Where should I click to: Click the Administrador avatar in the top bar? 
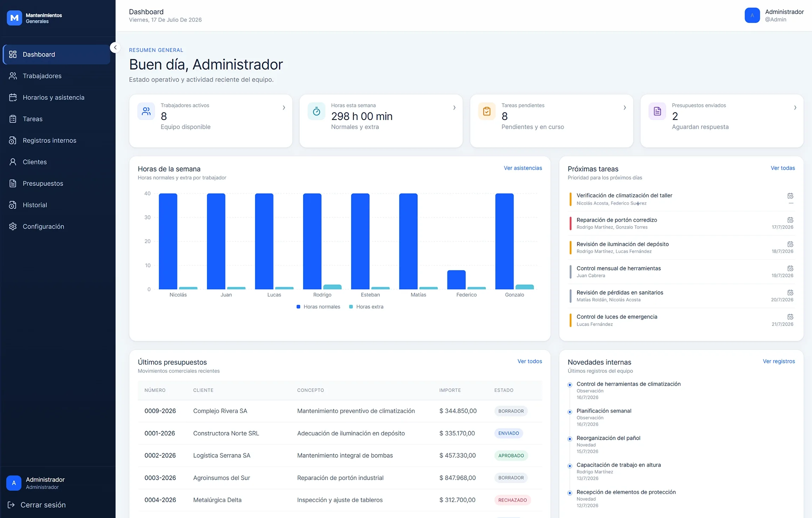[752, 16]
